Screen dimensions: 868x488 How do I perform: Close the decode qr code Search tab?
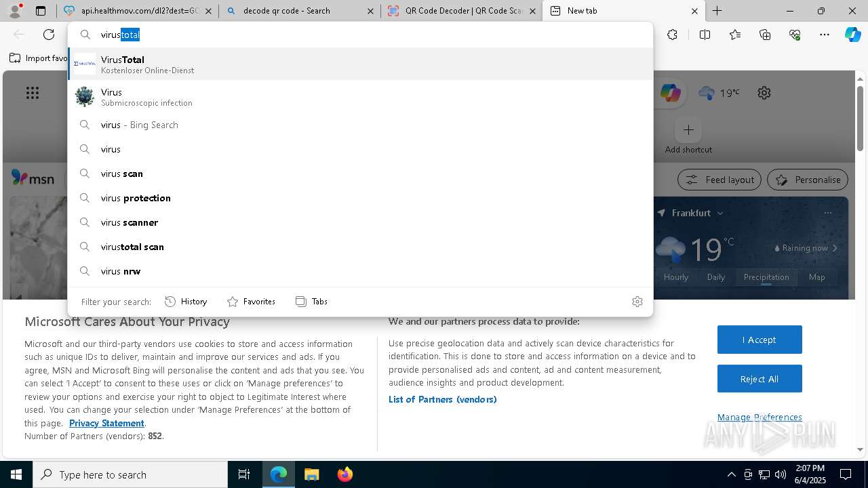coord(370,11)
